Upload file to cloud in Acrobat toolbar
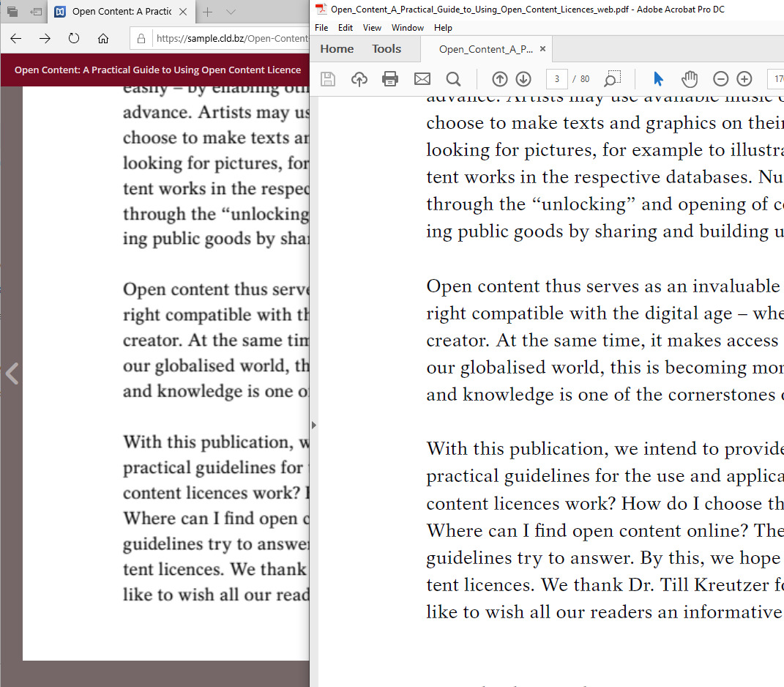The image size is (784, 687). 359,79
